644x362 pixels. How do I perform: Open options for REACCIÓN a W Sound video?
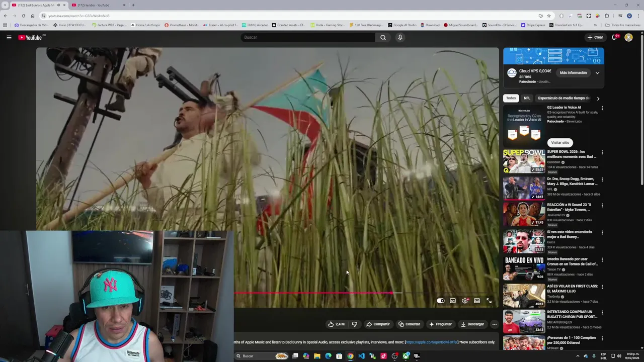[x=602, y=206]
